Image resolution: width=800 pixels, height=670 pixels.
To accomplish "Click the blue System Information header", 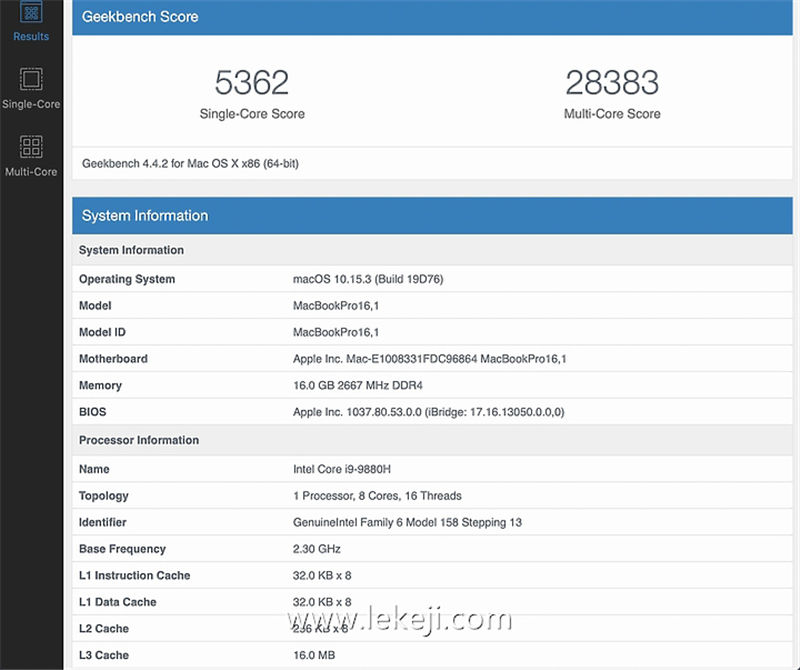I will pyautogui.click(x=432, y=216).
